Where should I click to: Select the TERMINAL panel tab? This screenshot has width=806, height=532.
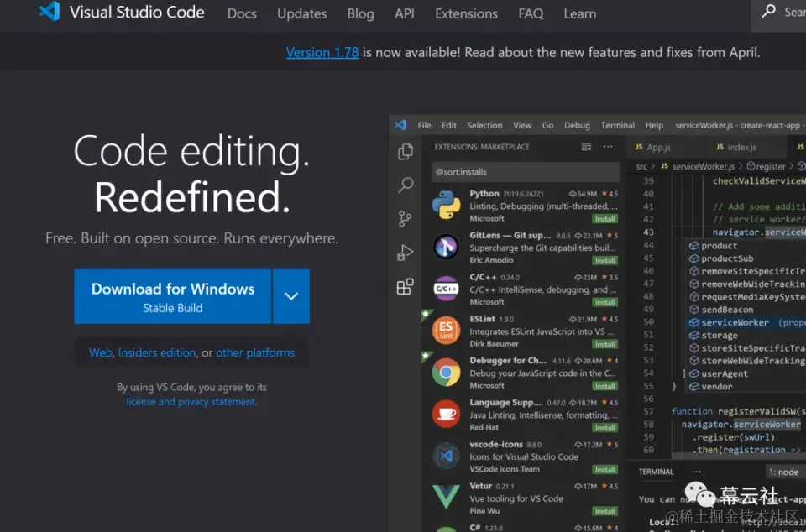coord(656,472)
